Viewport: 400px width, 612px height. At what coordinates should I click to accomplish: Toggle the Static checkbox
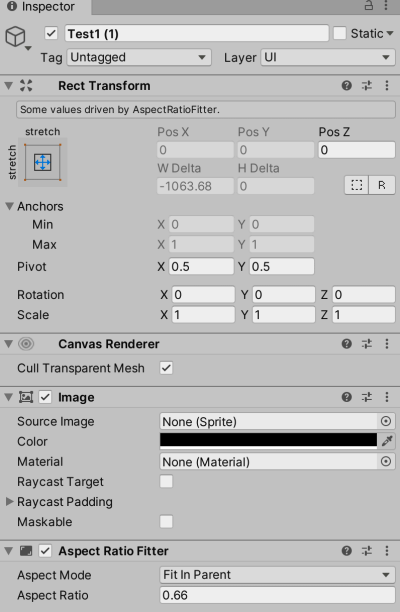pyautogui.click(x=340, y=33)
